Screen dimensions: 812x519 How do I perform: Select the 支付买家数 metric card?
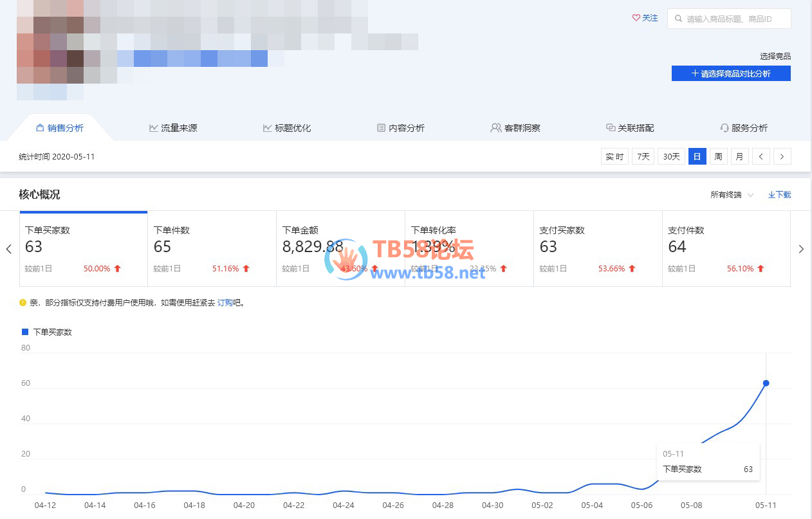598,249
